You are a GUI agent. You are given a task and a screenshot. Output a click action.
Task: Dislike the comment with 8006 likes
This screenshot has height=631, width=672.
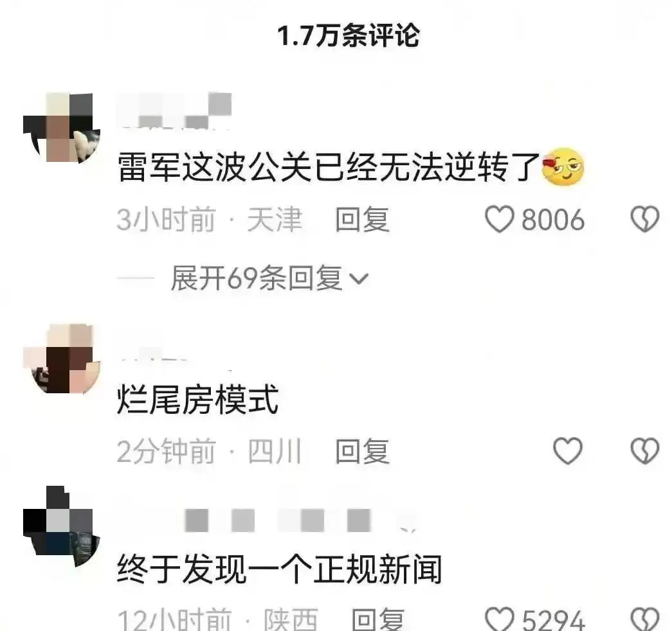(644, 219)
